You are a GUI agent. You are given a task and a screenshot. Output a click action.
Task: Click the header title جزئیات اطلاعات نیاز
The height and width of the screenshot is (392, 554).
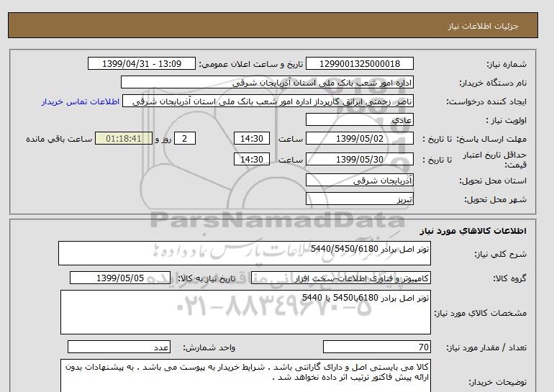(x=483, y=27)
